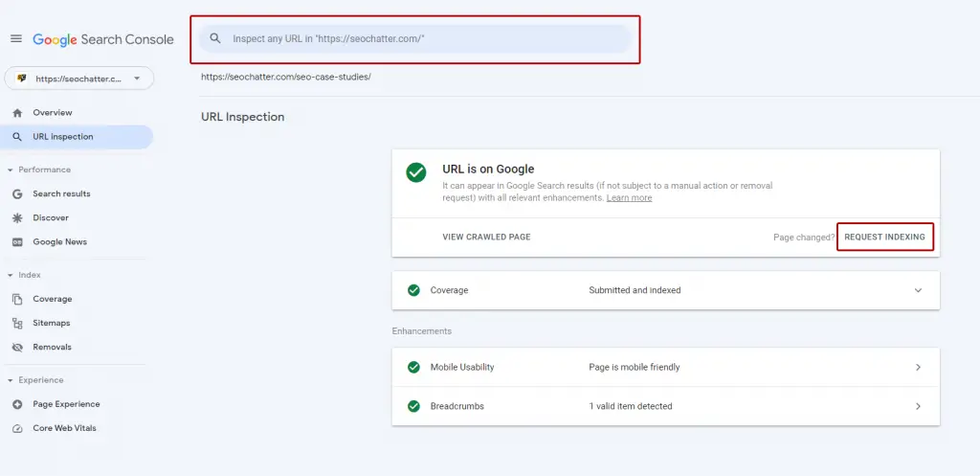980x476 pixels.
Task: Click the green check beside Mobile Usability
Action: click(x=413, y=367)
